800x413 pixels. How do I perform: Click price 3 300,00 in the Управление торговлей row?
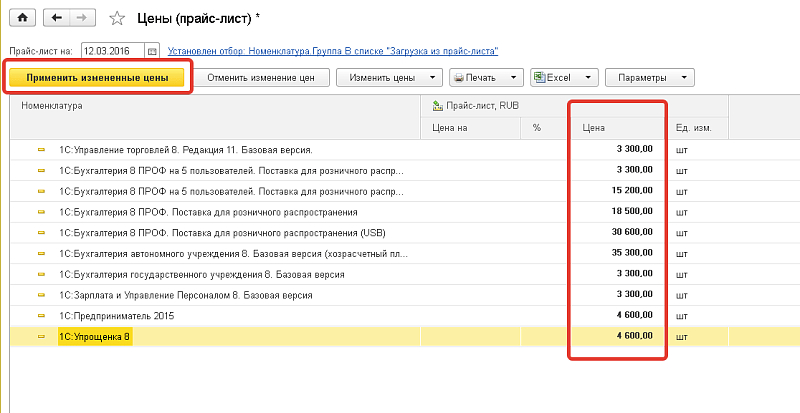click(634, 149)
